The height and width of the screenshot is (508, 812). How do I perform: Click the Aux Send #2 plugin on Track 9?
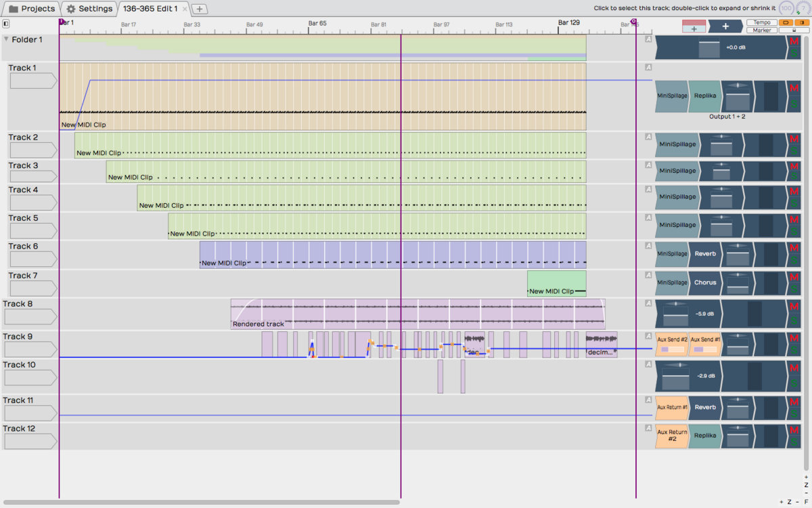coord(672,343)
